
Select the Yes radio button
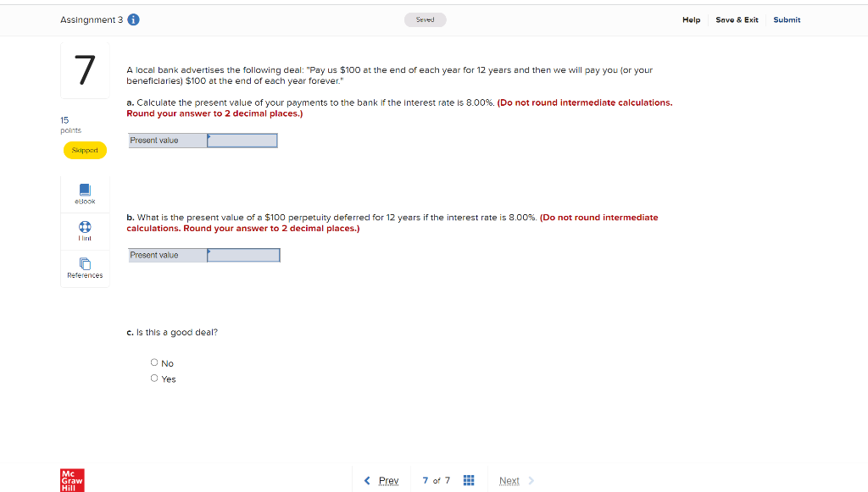coord(153,379)
